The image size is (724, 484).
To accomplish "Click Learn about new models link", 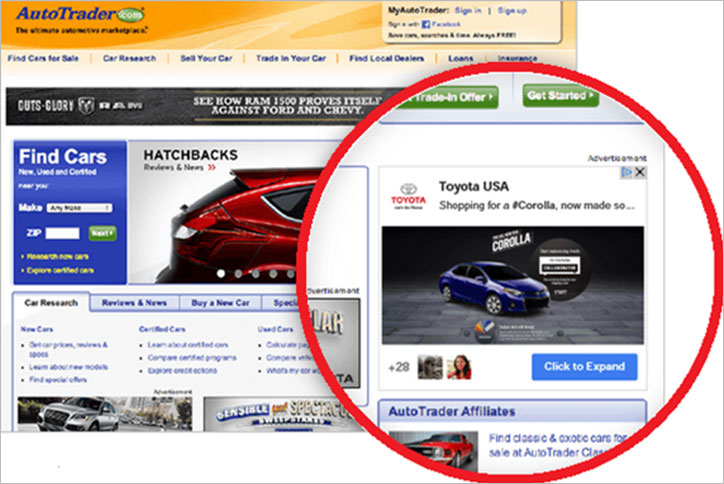I will [x=68, y=367].
